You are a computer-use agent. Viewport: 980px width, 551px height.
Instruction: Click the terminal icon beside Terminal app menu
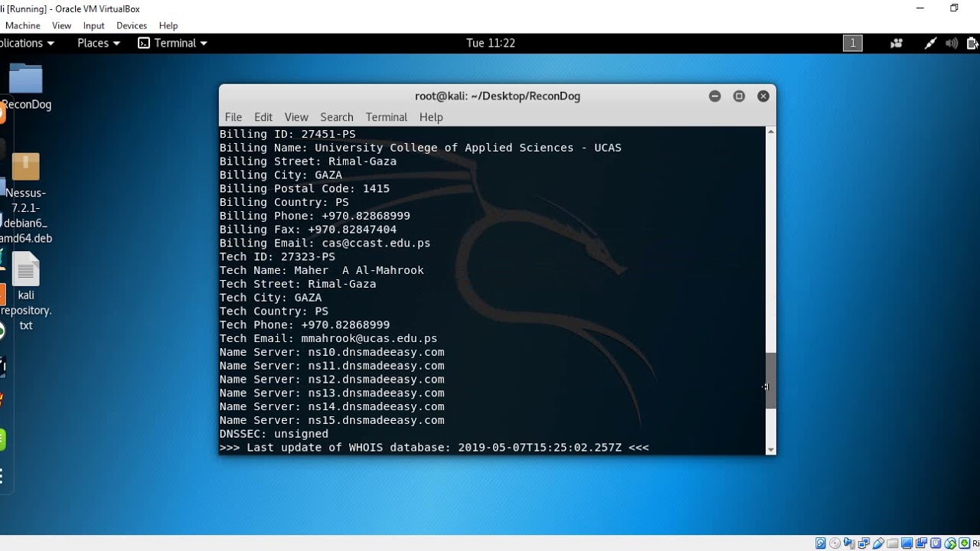coord(143,44)
